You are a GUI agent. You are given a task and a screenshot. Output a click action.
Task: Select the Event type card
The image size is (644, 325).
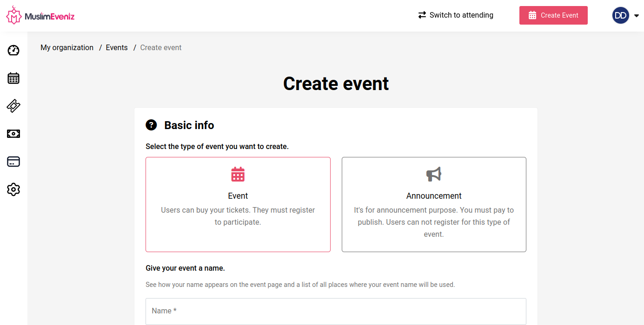[x=238, y=204]
